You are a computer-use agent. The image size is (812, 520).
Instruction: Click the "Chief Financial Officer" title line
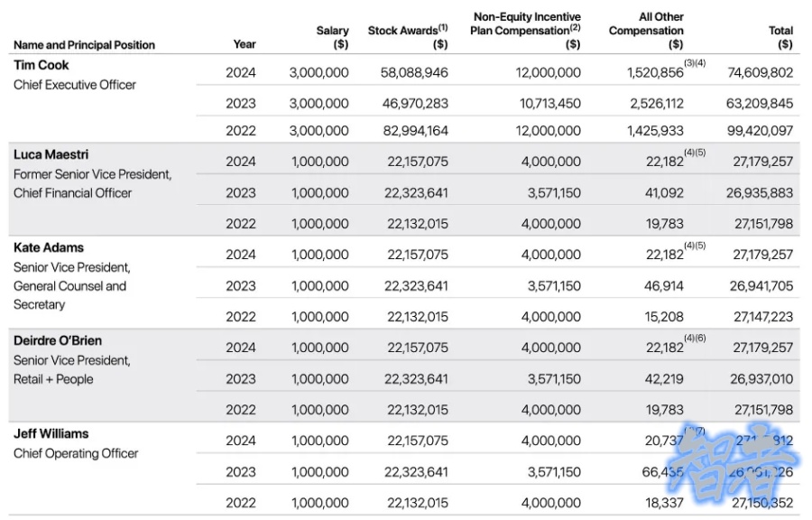pos(72,192)
